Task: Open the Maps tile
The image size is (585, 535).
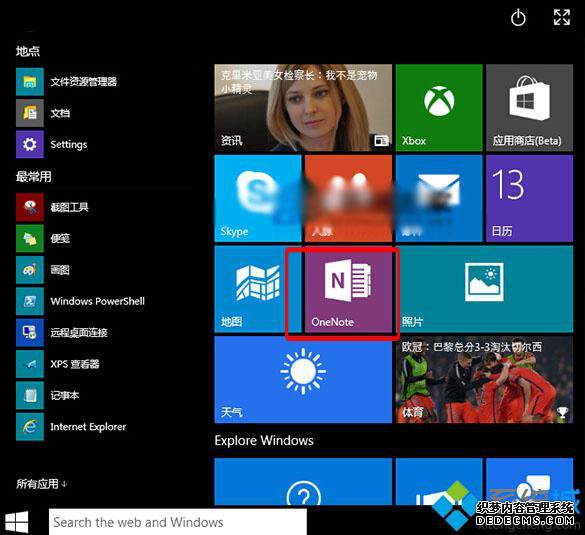Action: coord(258,289)
